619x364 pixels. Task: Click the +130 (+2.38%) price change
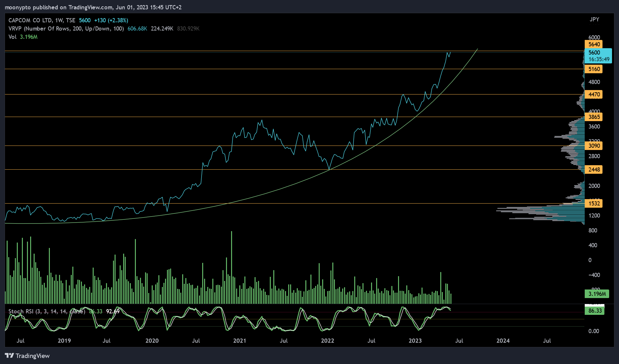[111, 20]
